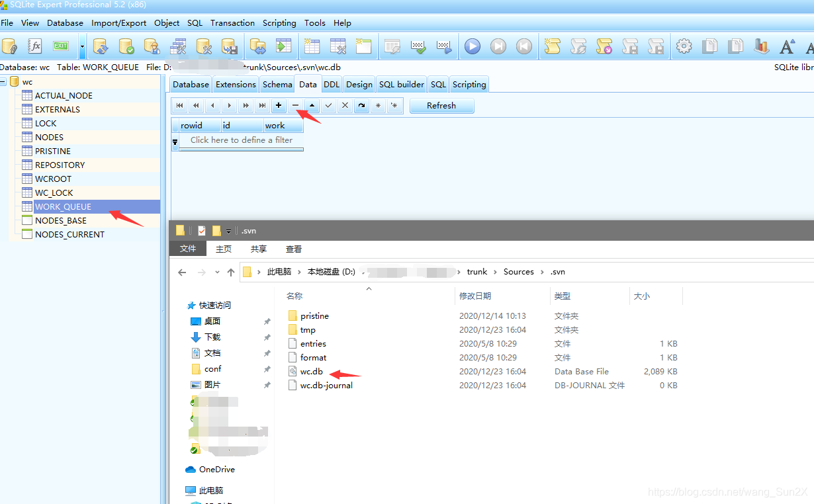Go to previous record navigator arrow
The width and height of the screenshot is (814, 504).
pos(212,106)
